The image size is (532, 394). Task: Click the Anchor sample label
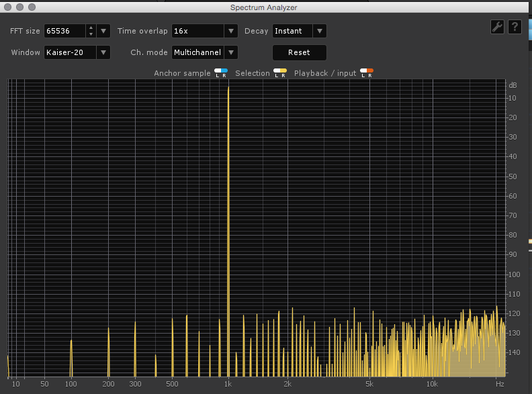point(182,73)
